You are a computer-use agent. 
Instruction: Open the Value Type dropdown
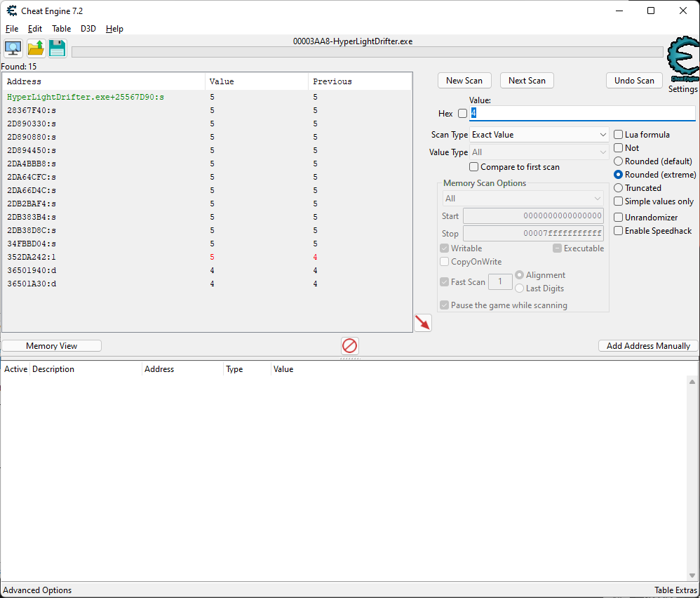pos(539,152)
